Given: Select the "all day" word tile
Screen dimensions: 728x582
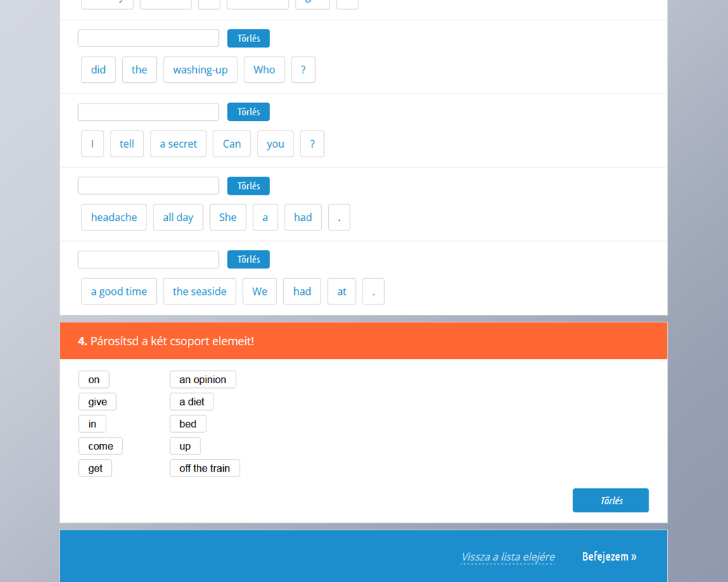Looking at the screenshot, I should pyautogui.click(x=178, y=217).
